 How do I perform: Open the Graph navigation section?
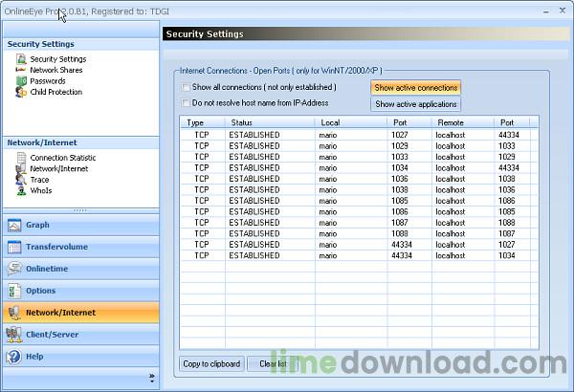pos(81,225)
